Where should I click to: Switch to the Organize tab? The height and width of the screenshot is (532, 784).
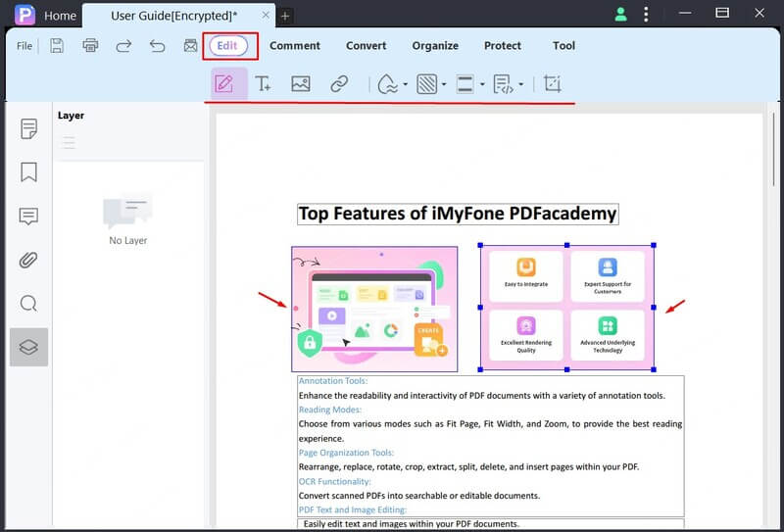click(x=435, y=45)
